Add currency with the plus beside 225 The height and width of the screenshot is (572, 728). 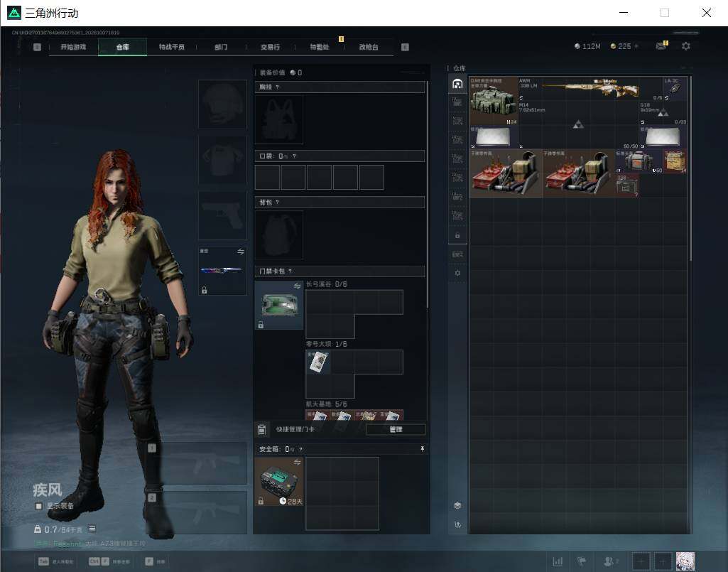636,46
